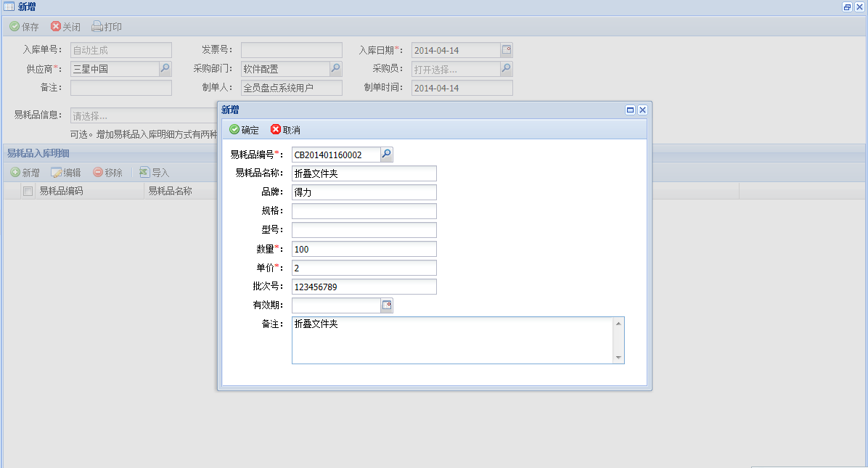Click the 数量 quantity input field
Image resolution: width=868 pixels, height=468 pixels.
coord(364,249)
